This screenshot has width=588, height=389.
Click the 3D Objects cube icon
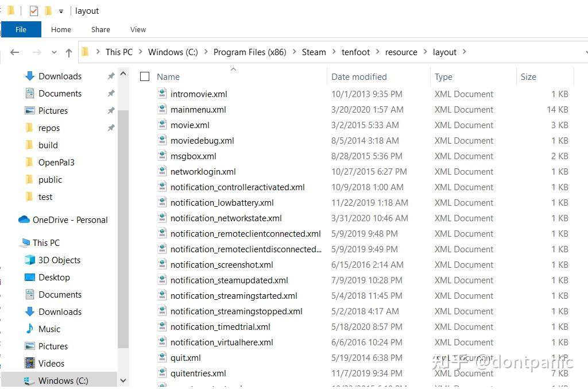(30, 260)
